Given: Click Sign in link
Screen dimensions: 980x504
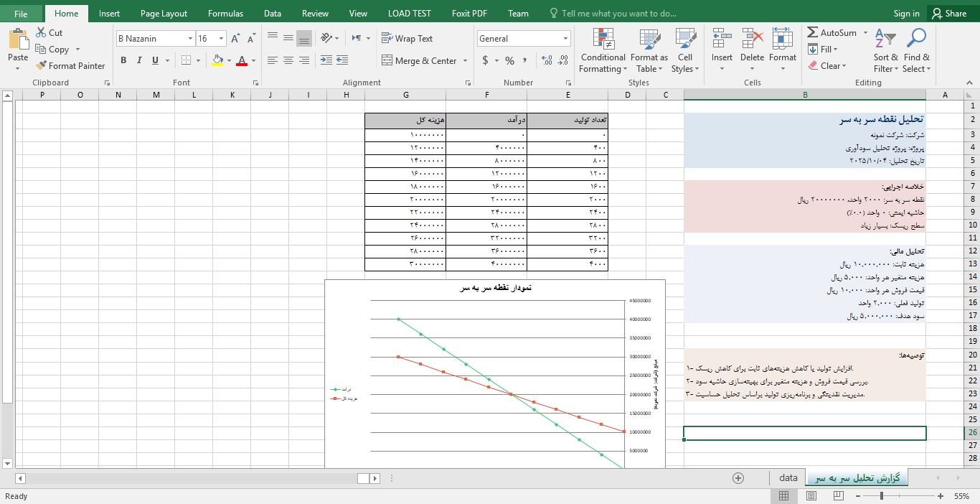Looking at the screenshot, I should pos(906,13).
